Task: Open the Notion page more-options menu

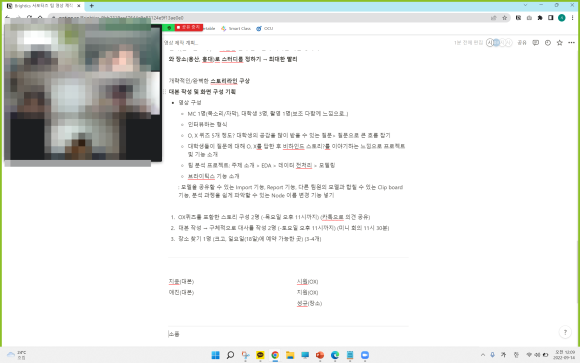Action: (x=571, y=43)
